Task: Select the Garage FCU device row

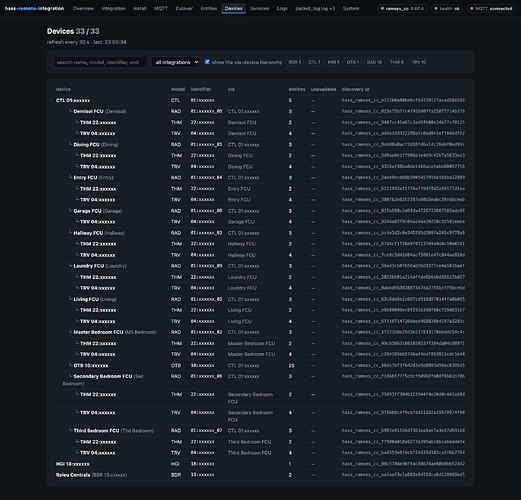Action: pyautogui.click(x=260, y=211)
